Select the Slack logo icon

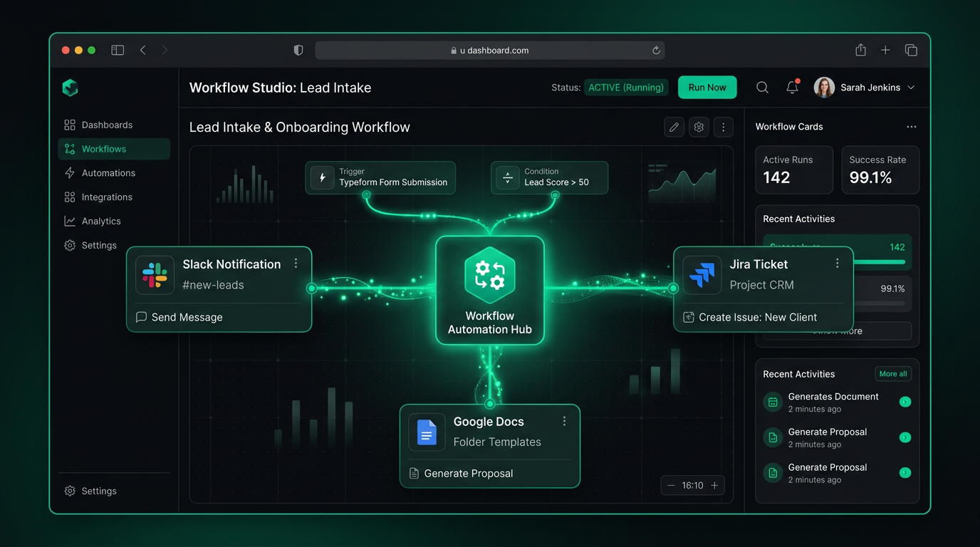[155, 275]
